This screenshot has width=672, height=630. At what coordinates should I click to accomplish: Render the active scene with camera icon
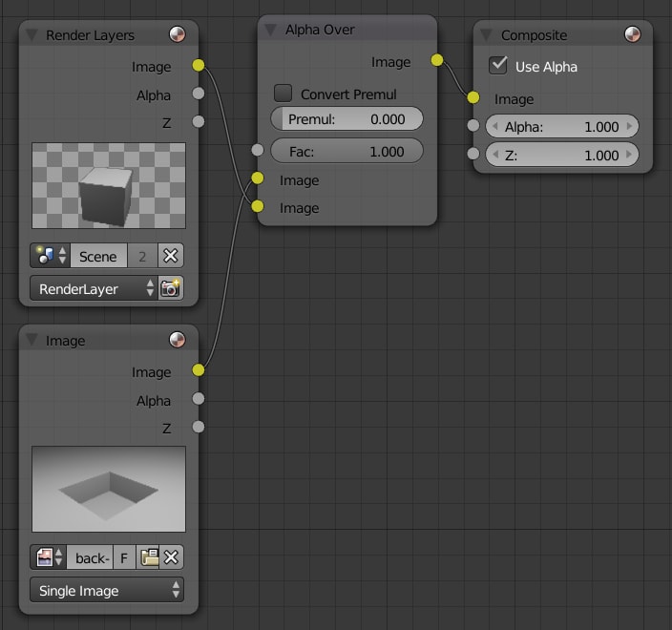coord(171,288)
